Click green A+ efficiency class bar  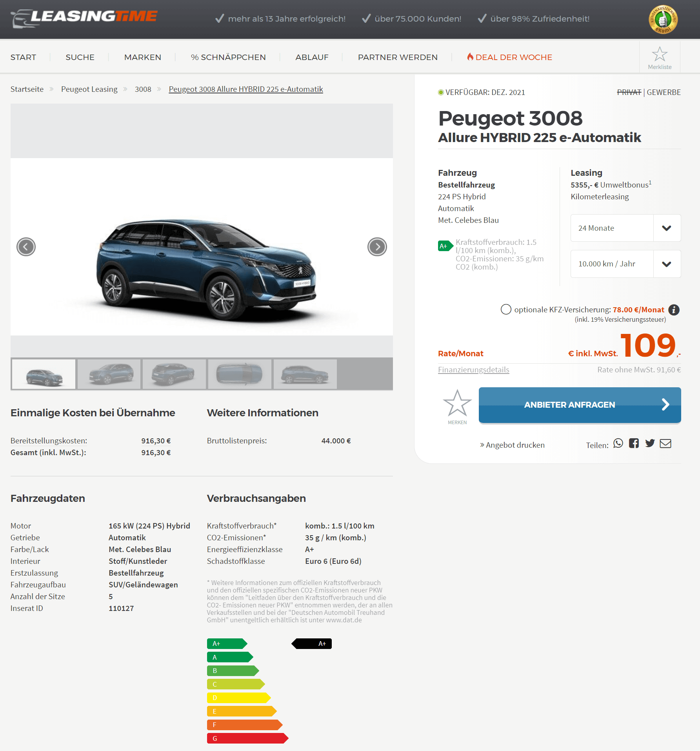tap(227, 643)
